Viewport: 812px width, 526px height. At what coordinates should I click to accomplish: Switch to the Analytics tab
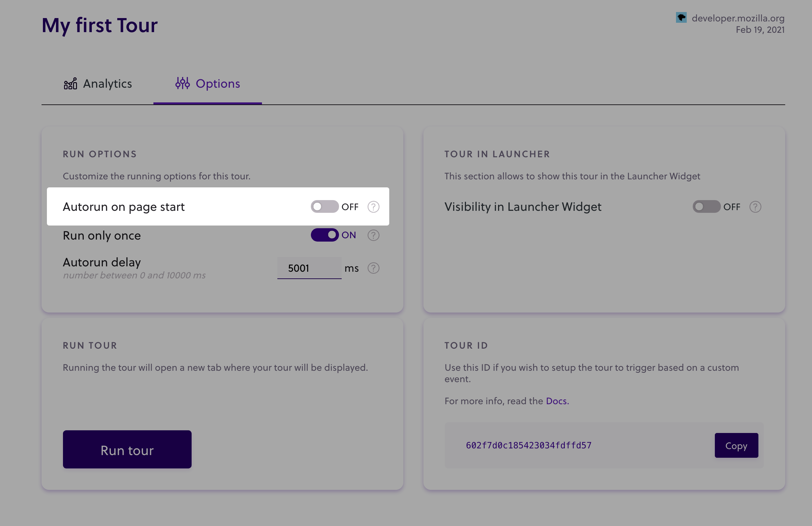coord(99,84)
